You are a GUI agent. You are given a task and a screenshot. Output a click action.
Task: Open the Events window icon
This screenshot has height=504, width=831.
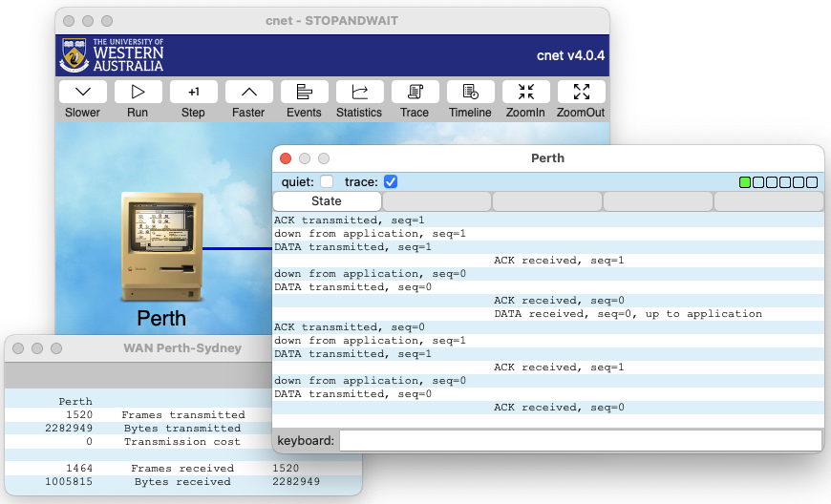[x=305, y=92]
